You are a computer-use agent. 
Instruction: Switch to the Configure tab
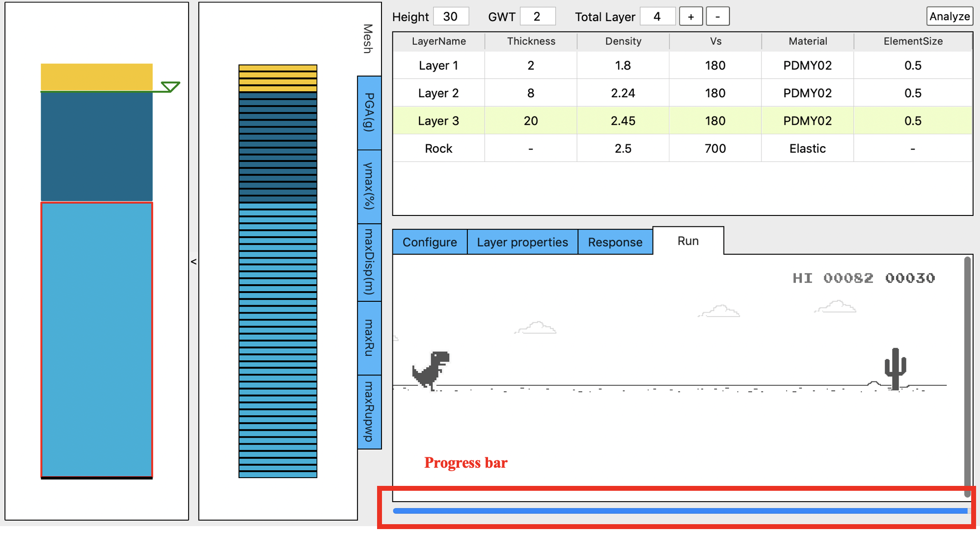pyautogui.click(x=429, y=241)
